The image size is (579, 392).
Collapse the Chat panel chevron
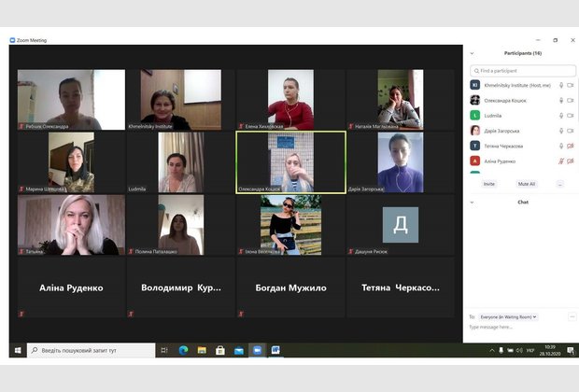[x=472, y=203]
